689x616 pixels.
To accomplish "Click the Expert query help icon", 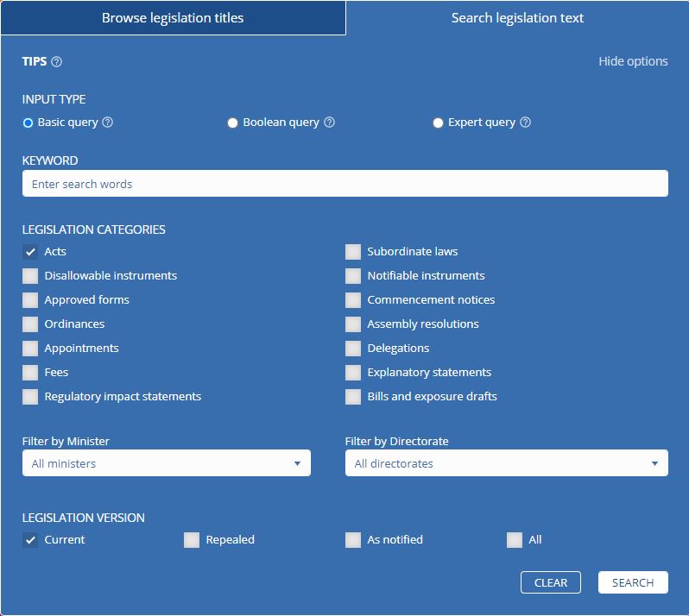I will 525,123.
